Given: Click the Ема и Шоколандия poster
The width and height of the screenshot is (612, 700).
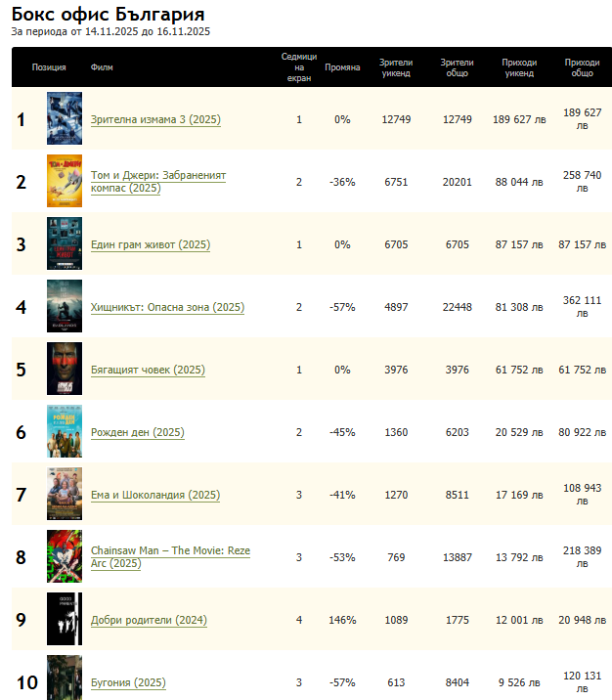Looking at the screenshot, I should (65, 495).
